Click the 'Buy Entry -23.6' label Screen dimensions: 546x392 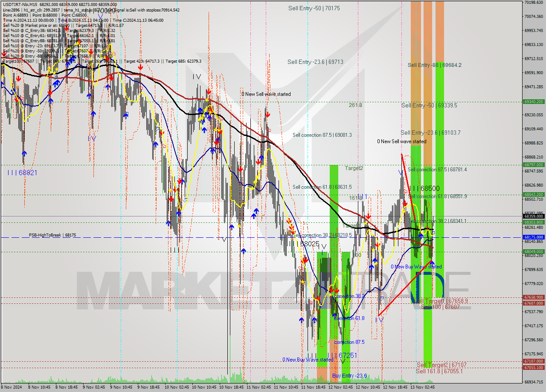[x=349, y=375]
